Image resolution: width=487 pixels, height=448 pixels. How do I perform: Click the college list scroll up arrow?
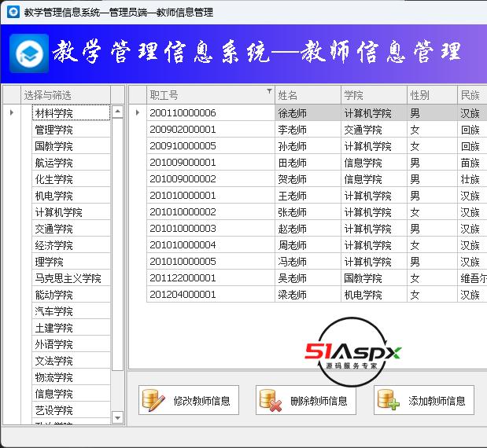point(117,112)
